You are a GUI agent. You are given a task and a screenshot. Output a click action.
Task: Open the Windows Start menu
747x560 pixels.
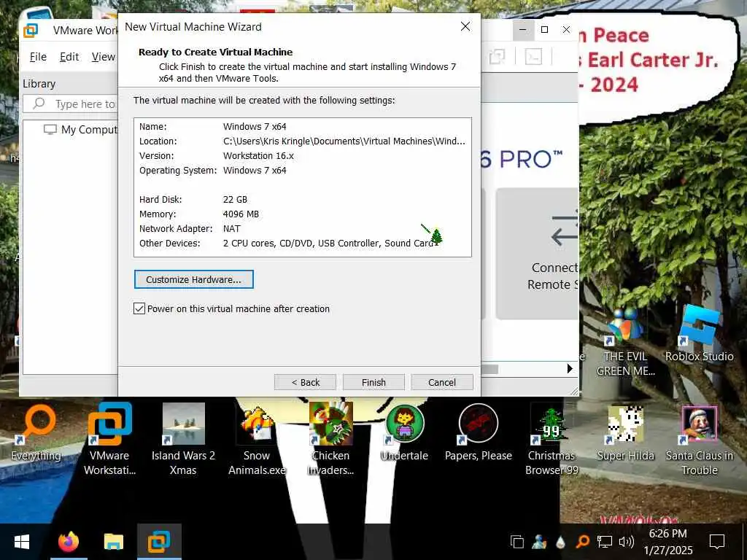[22, 542]
